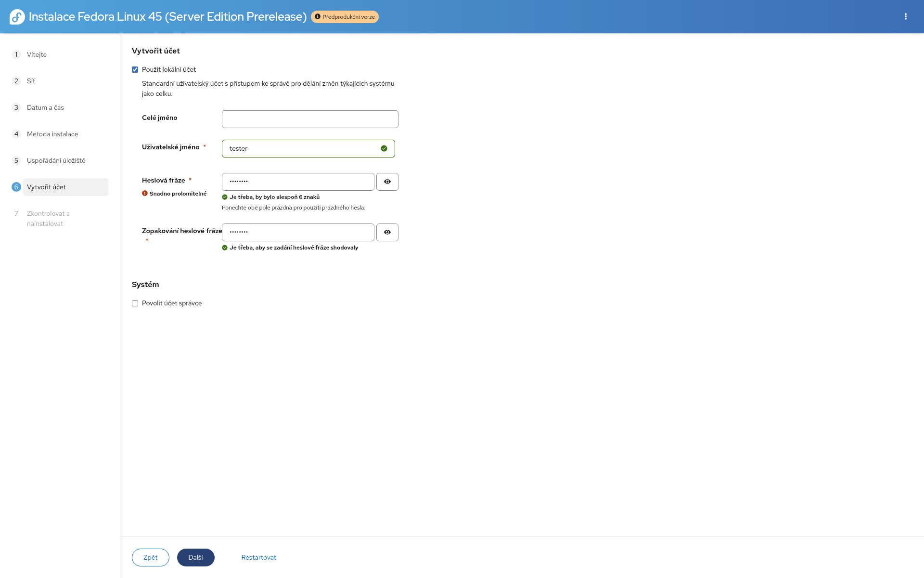This screenshot has width=924, height=578.
Task: Focus the Celé jméno input field
Action: point(310,119)
